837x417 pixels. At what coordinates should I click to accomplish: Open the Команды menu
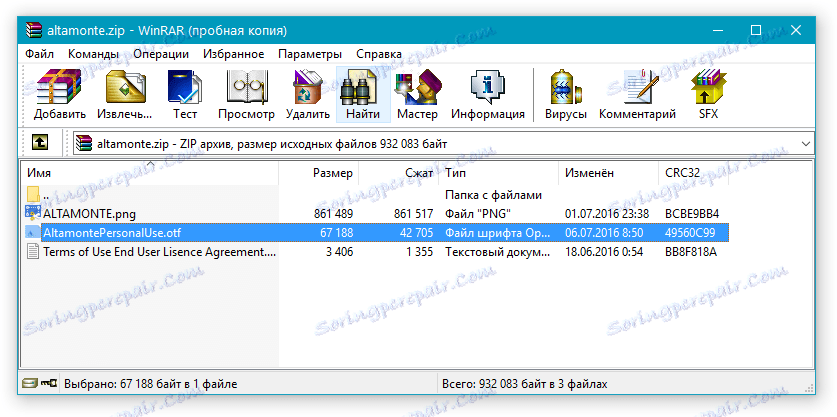(x=93, y=54)
